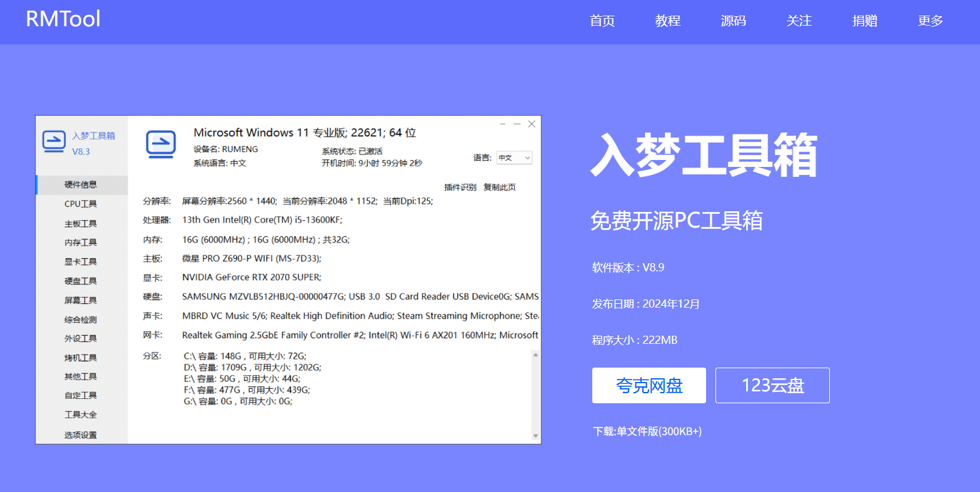Open the 语言 dropdown showing 中文
Image resolution: width=980 pixels, height=492 pixels.
pos(514,158)
